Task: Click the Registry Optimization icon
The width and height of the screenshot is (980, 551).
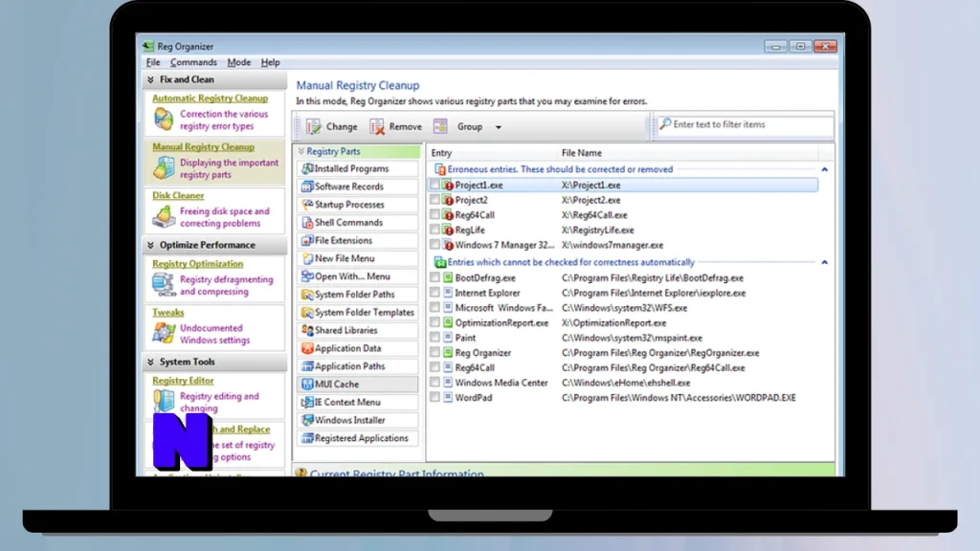Action: (164, 284)
